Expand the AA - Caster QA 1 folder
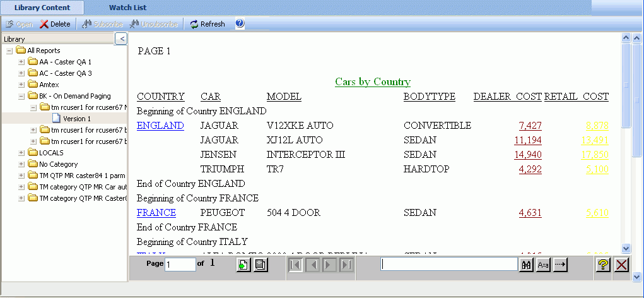The image size is (644, 298). pos(21,62)
